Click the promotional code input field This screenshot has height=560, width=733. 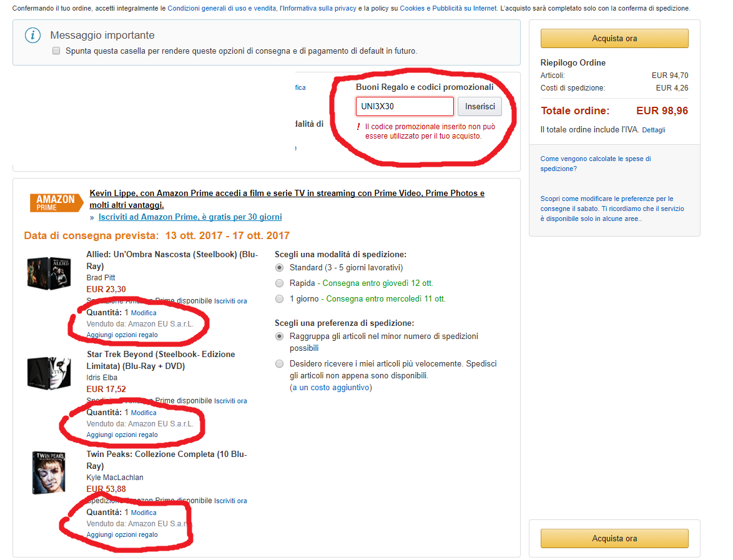pyautogui.click(x=405, y=107)
